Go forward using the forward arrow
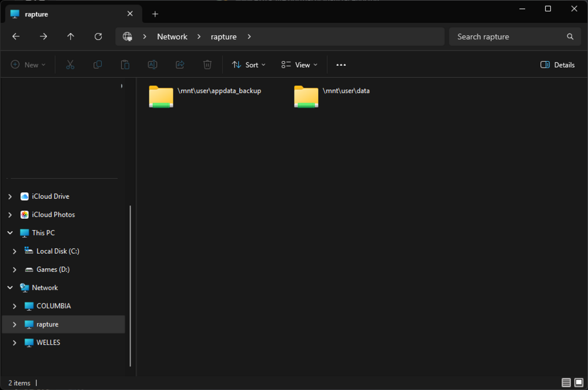588x390 pixels. (44, 36)
